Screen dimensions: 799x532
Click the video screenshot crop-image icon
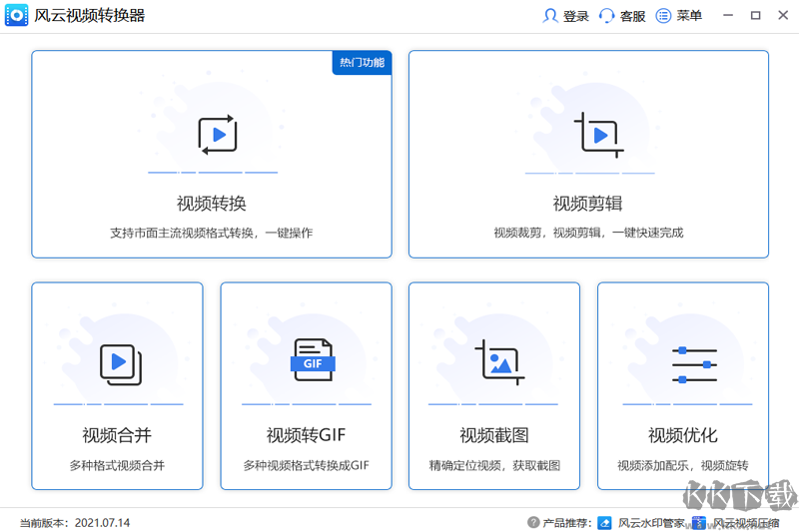click(x=499, y=362)
